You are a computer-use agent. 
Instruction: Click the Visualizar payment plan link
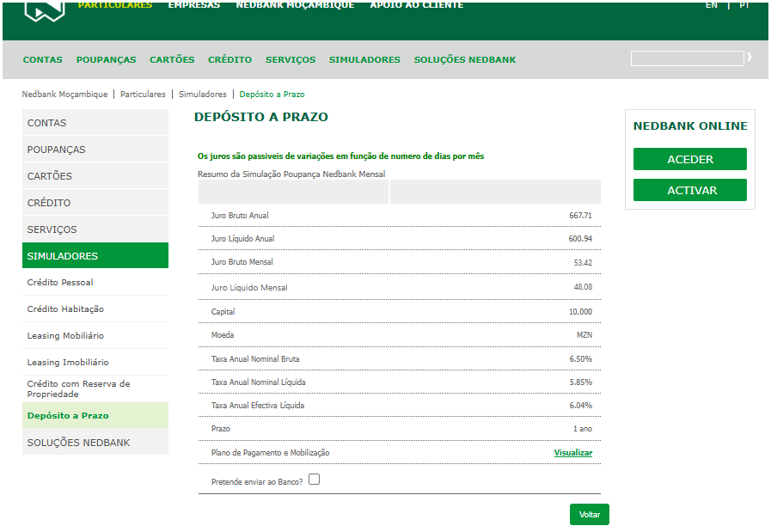coord(572,452)
